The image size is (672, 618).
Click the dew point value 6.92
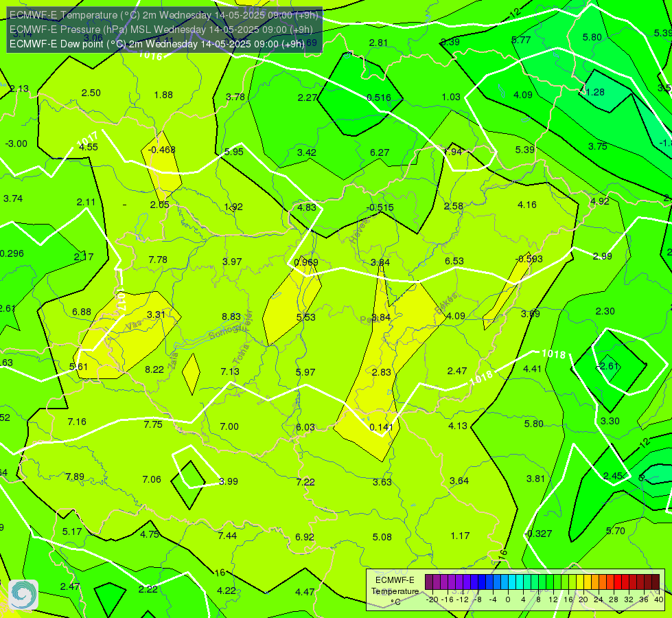point(305,537)
